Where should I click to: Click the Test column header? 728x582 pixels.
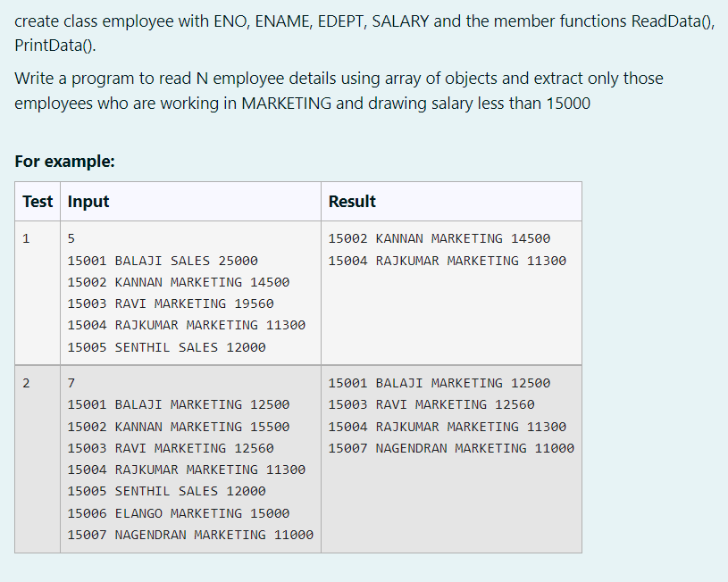37,202
